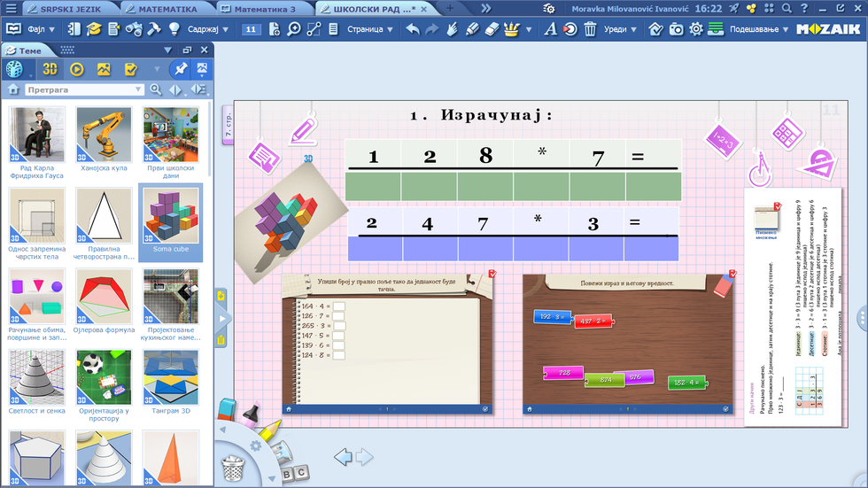Open the hammer tools icon
The height and width of the screenshot is (488, 868).
point(154,29)
